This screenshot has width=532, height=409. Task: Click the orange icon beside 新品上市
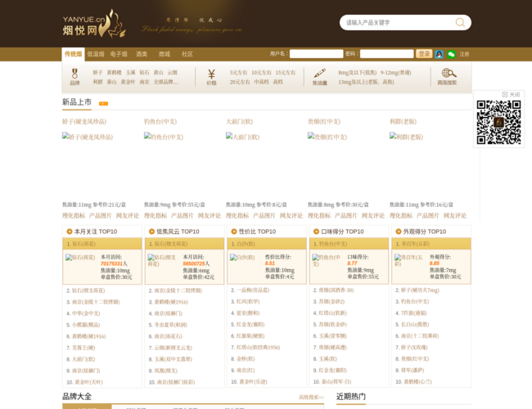[x=103, y=104]
